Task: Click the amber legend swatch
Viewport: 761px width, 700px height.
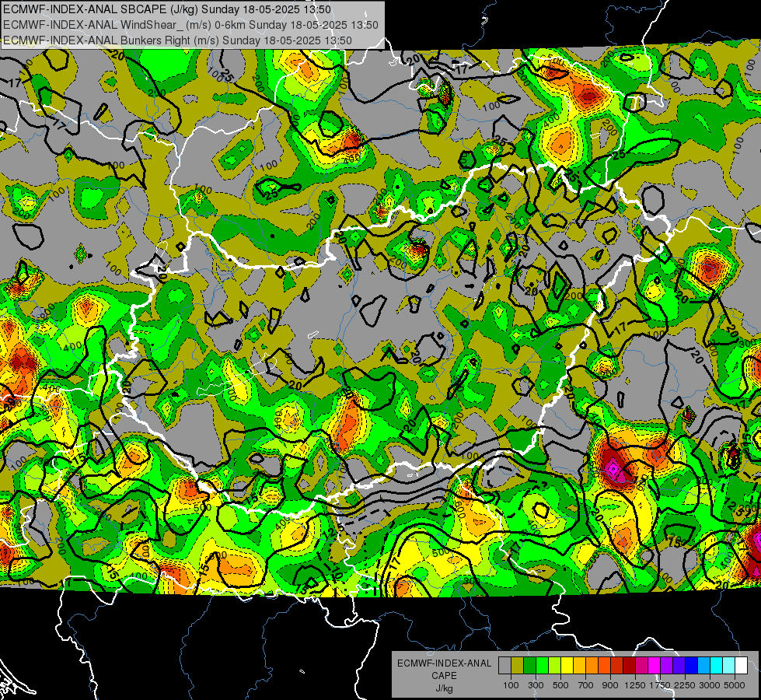Action: pos(579,665)
